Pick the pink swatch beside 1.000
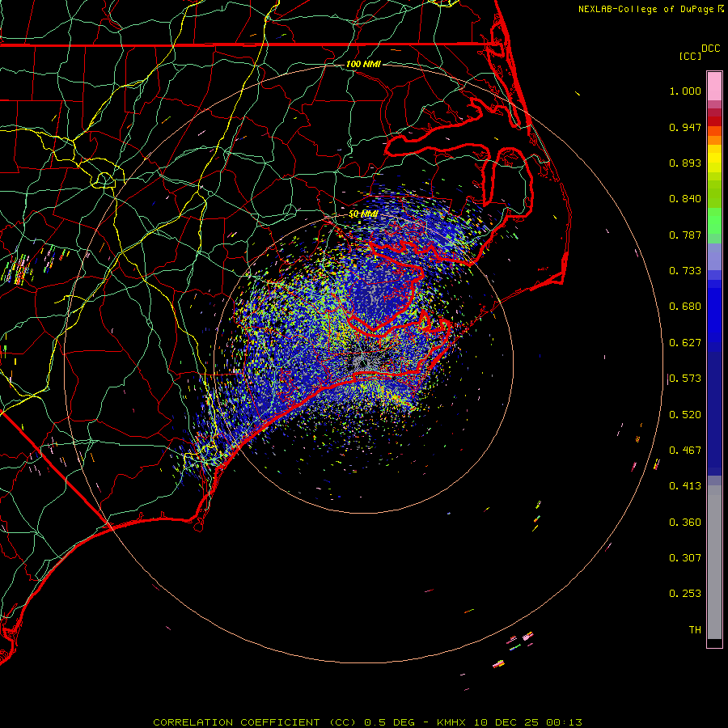The width and height of the screenshot is (728, 728). click(714, 87)
